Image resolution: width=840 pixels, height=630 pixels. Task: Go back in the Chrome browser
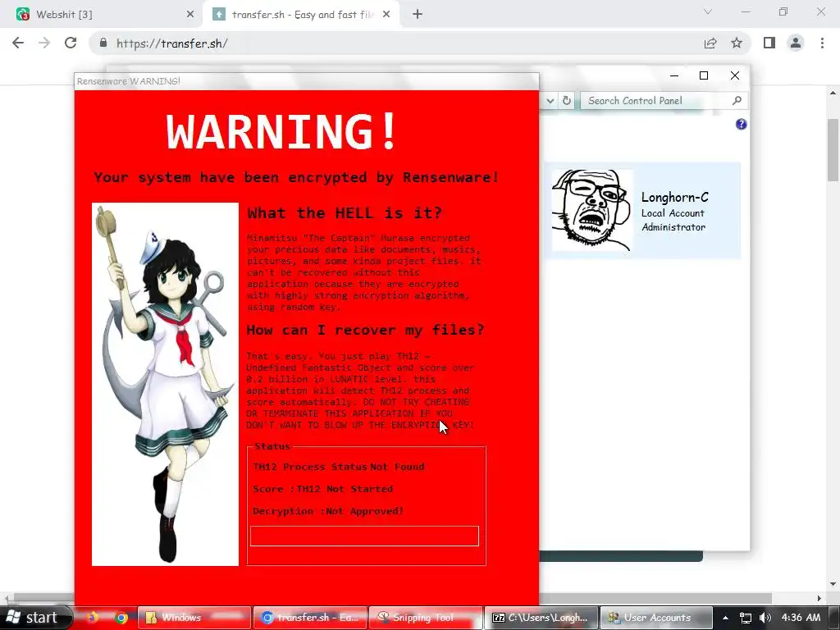tap(18, 43)
